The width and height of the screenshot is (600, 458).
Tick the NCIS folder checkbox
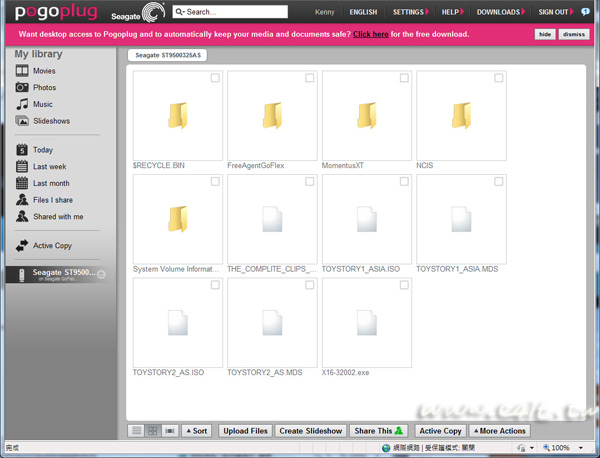499,78
